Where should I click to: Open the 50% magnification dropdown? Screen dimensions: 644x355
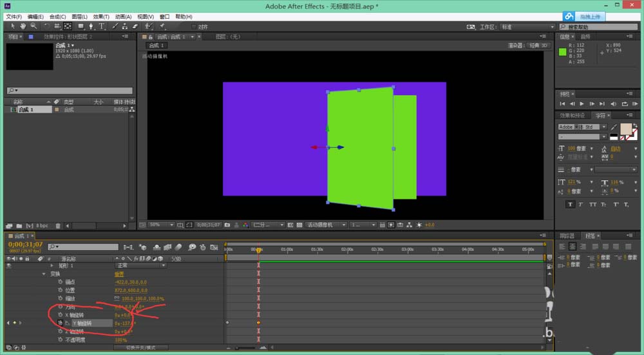(162, 225)
